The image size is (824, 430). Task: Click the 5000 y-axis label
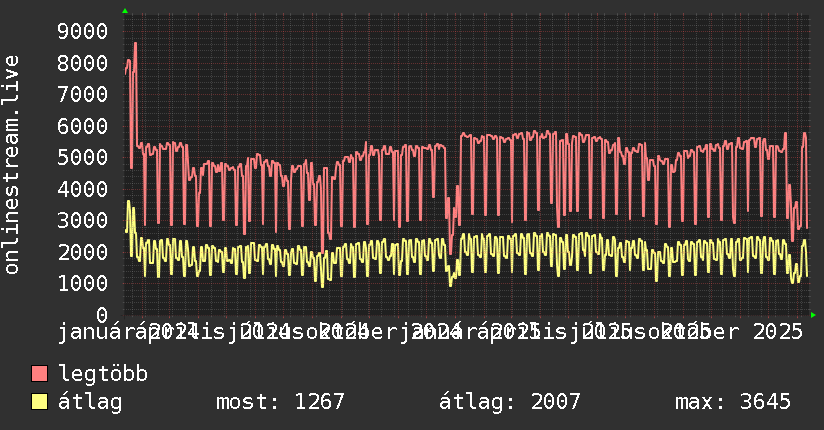tap(83, 157)
